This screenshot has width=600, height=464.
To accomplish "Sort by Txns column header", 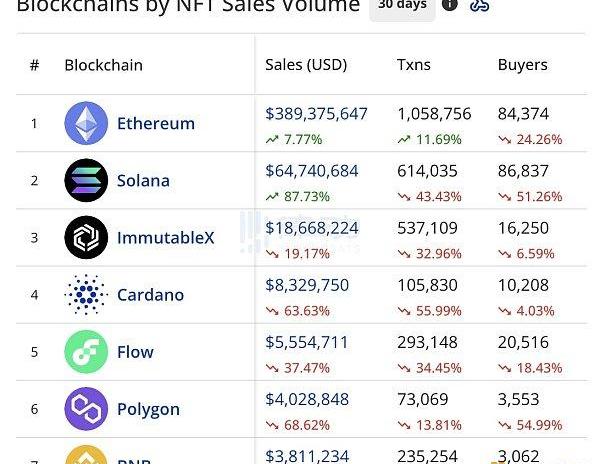I will [414, 65].
